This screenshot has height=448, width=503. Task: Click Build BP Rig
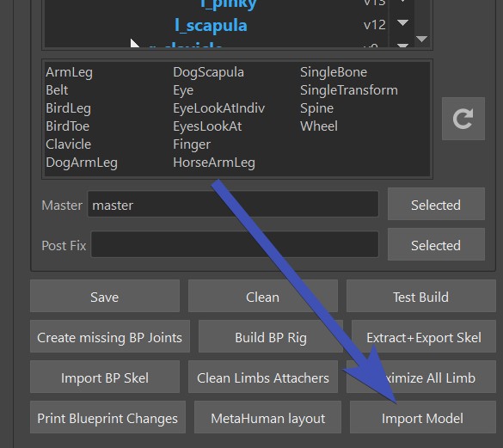click(x=271, y=336)
